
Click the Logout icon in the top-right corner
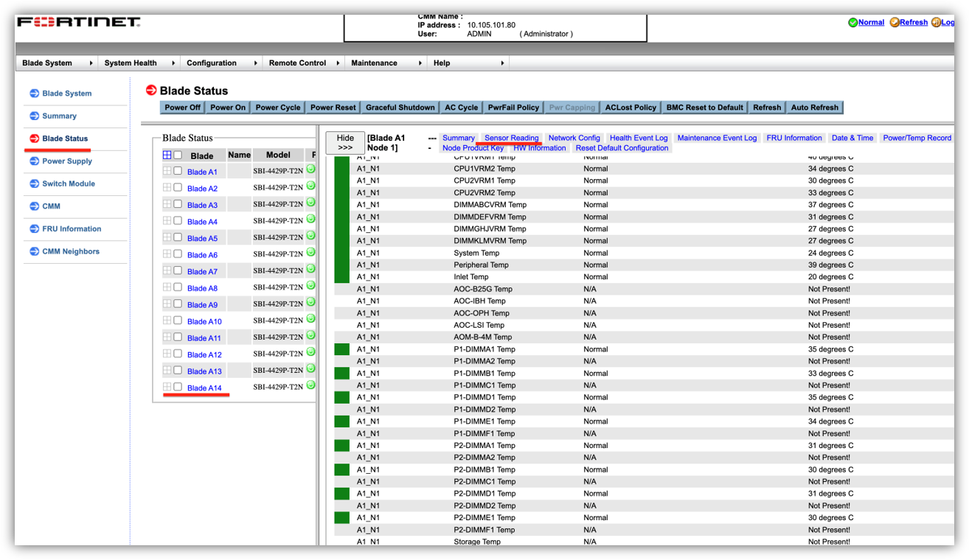[937, 23]
